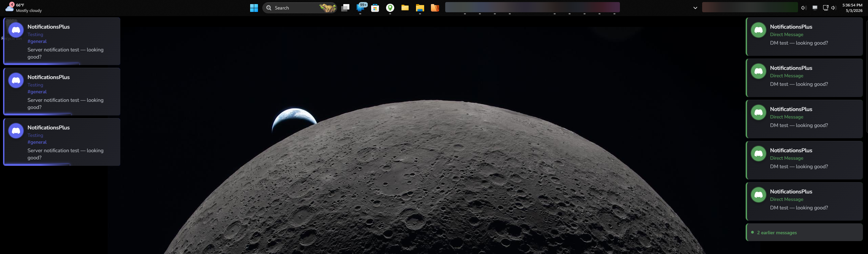The image size is (868, 254).
Task: Click the timeout progress bar on the second server notification
Action: point(38,114)
